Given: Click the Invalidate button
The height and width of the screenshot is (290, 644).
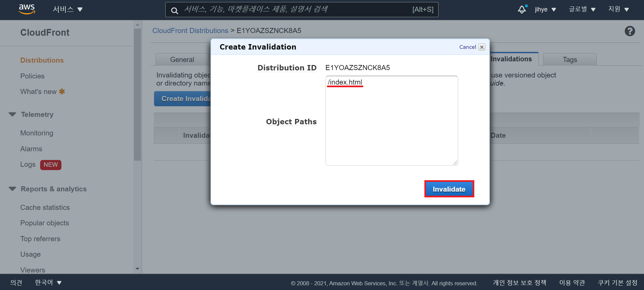Looking at the screenshot, I should coord(449,189).
